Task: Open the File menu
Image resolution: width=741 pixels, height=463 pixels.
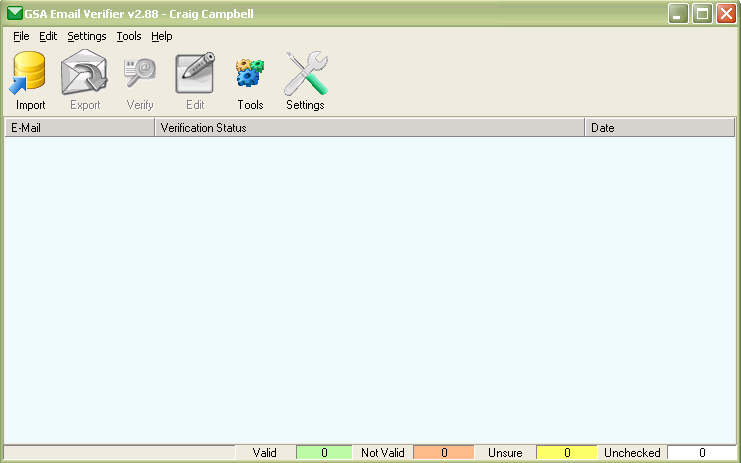Action: (21, 36)
